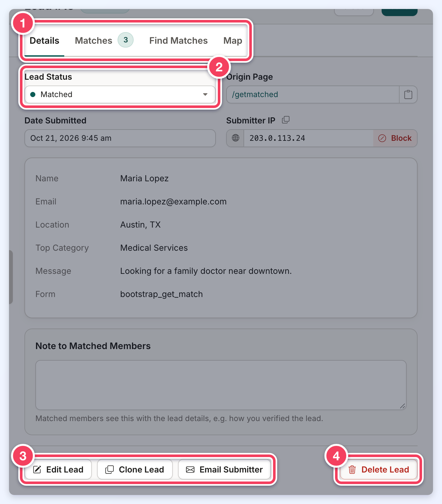Click the email maria.lopez@example.com
Image resolution: width=442 pixels, height=504 pixels.
[x=173, y=202]
